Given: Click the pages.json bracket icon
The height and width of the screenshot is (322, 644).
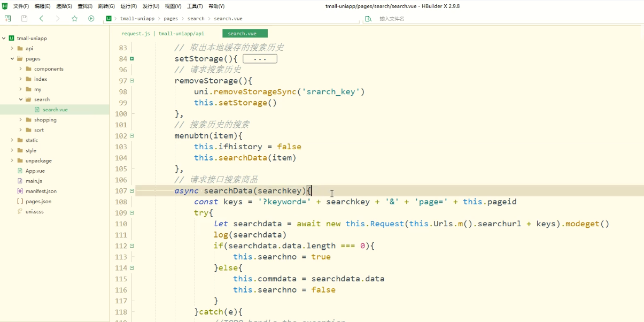Looking at the screenshot, I should click(20, 201).
